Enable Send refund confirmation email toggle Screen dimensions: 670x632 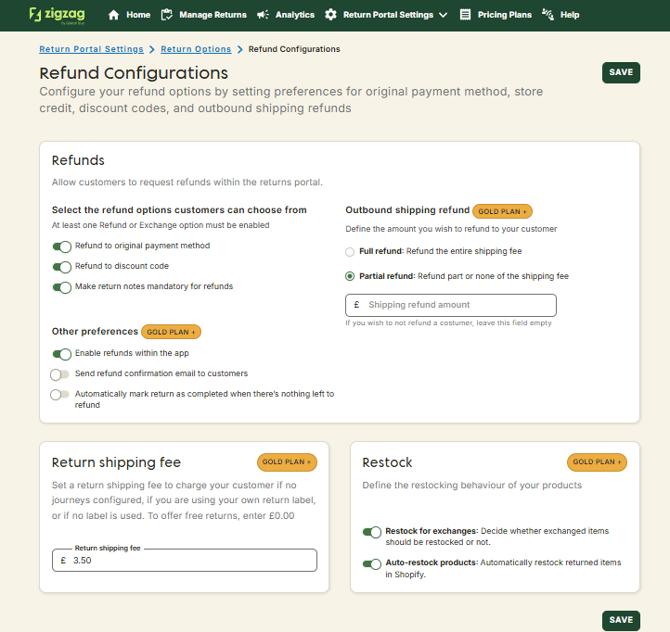coord(61,374)
